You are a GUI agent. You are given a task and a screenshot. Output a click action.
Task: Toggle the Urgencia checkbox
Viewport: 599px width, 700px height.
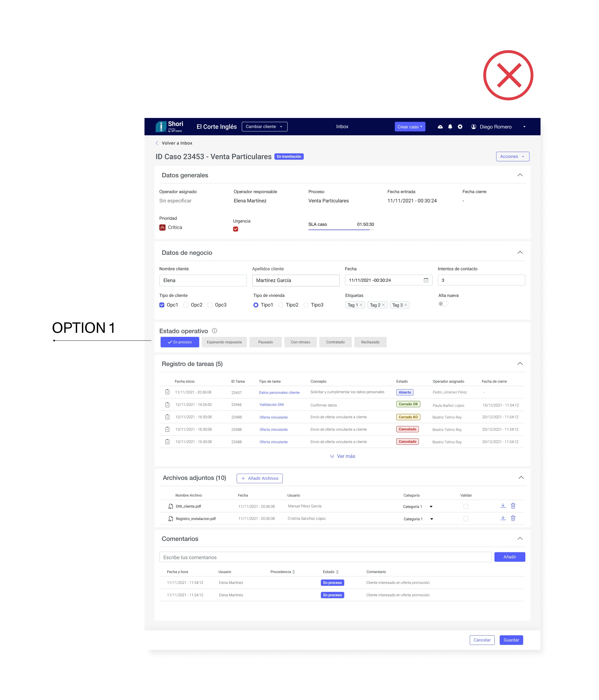[235, 229]
